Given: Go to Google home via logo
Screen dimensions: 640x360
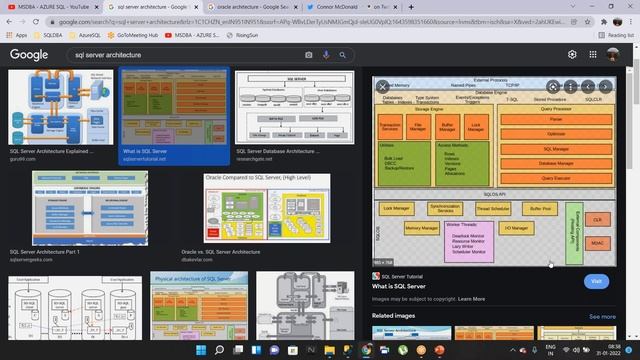Looking at the screenshot, I should click(29, 55).
